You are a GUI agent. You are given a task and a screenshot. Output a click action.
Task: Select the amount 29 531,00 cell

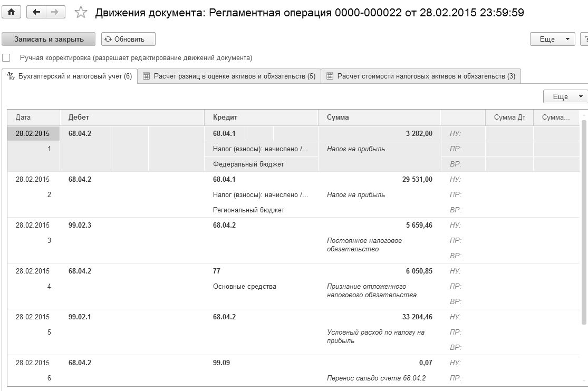tap(380, 179)
